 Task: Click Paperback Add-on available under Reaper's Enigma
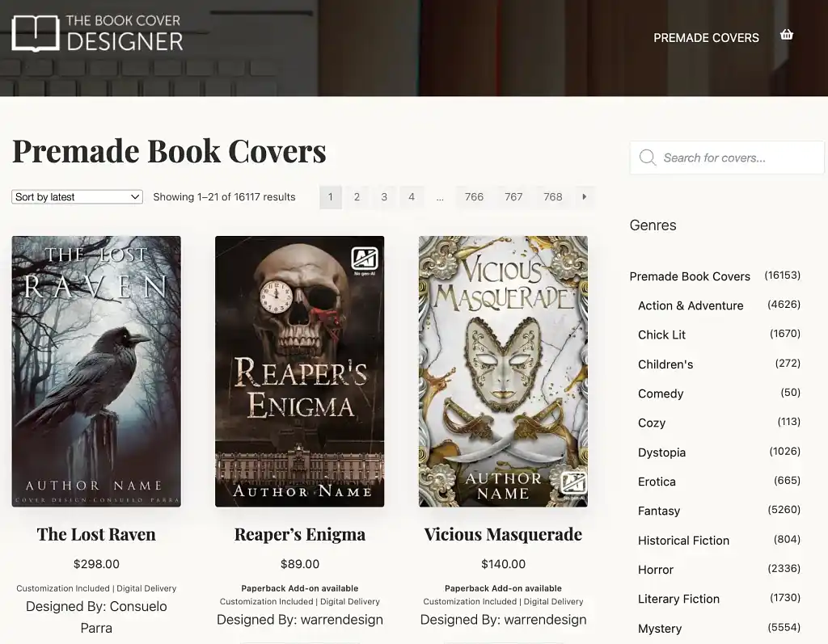[299, 588]
